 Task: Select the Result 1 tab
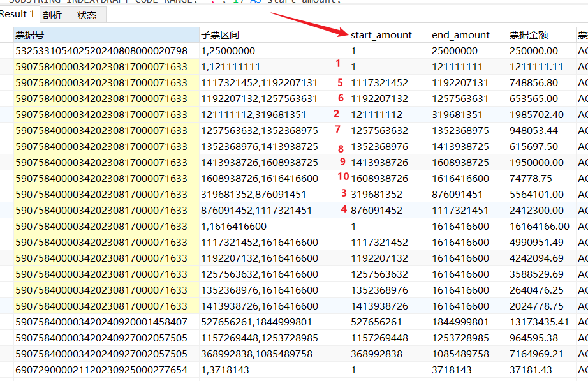click(x=18, y=14)
